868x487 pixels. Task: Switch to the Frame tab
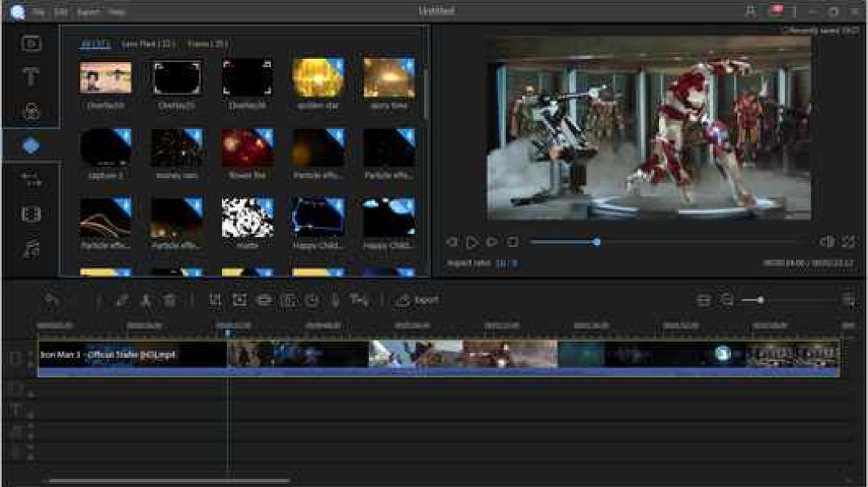coord(207,44)
